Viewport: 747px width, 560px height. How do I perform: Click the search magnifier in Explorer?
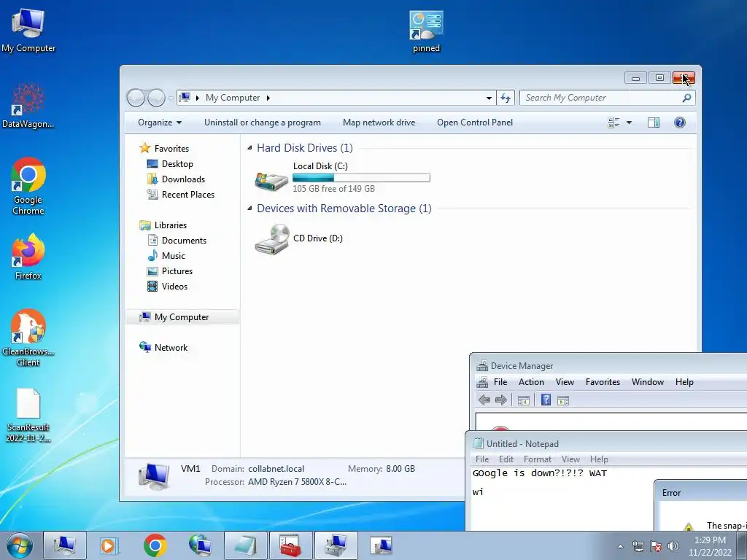click(686, 98)
